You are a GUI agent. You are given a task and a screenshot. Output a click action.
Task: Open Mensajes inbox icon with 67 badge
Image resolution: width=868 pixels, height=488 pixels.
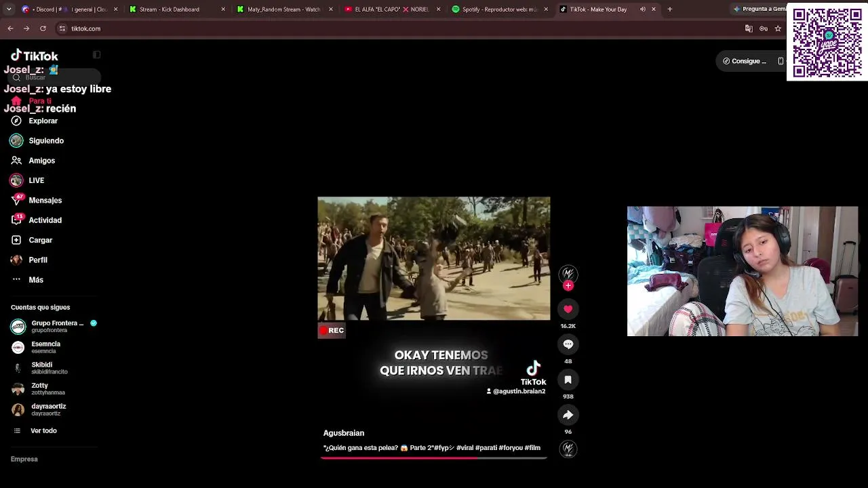coord(17,200)
